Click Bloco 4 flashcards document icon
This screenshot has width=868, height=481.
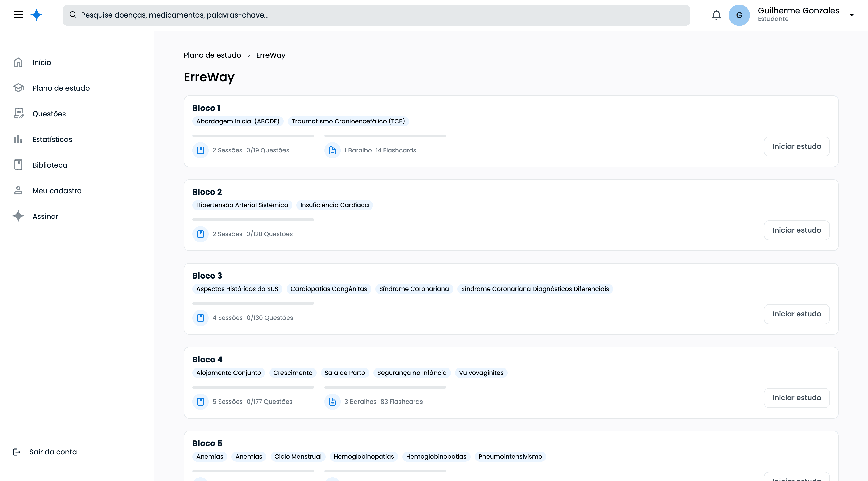pos(332,402)
